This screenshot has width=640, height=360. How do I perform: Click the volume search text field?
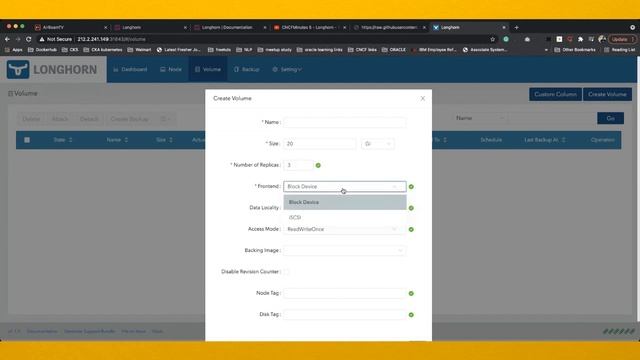(552, 118)
